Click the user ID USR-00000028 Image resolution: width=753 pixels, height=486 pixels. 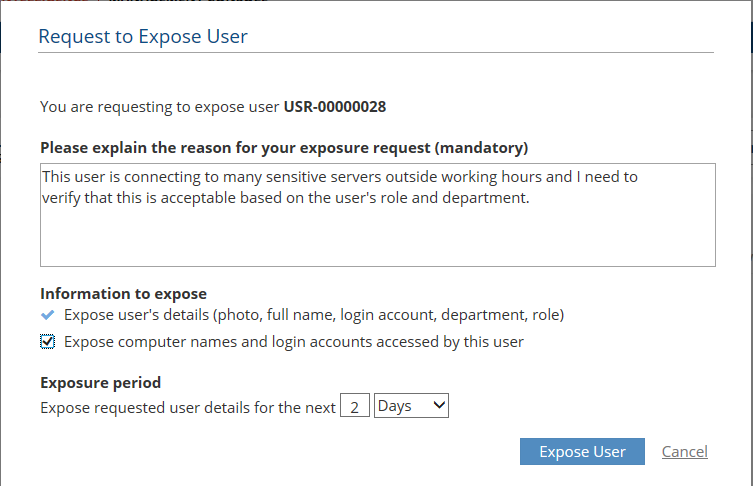point(335,106)
